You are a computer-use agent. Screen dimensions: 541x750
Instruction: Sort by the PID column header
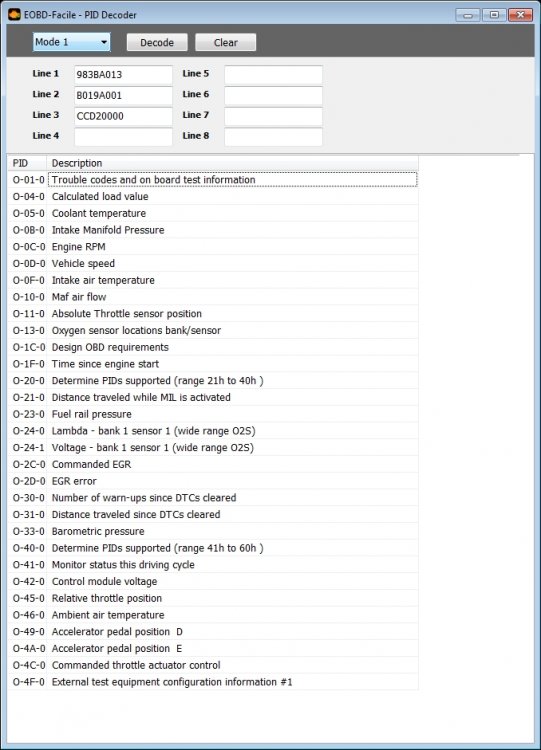click(27, 163)
